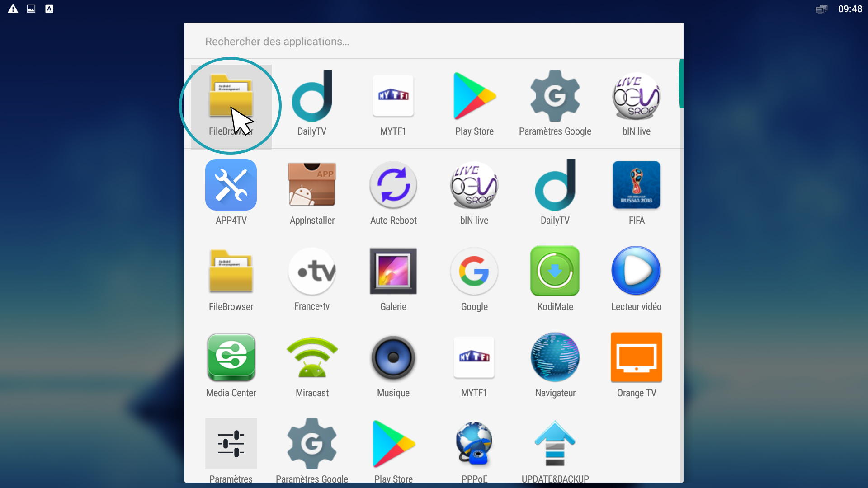Screen dimensions: 868x488
Task: Open the Auto Reboot app
Action: coord(393,192)
